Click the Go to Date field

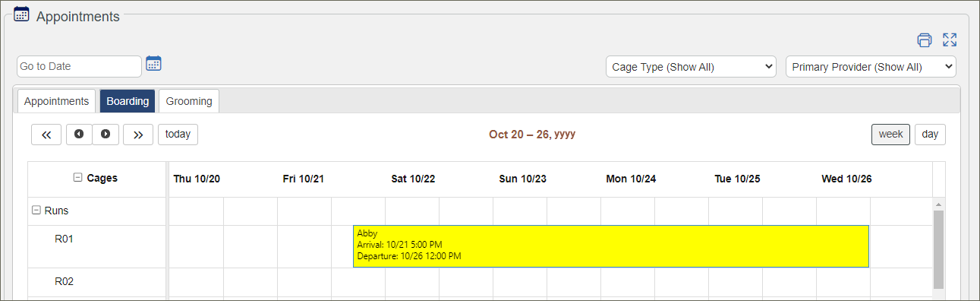pos(79,67)
